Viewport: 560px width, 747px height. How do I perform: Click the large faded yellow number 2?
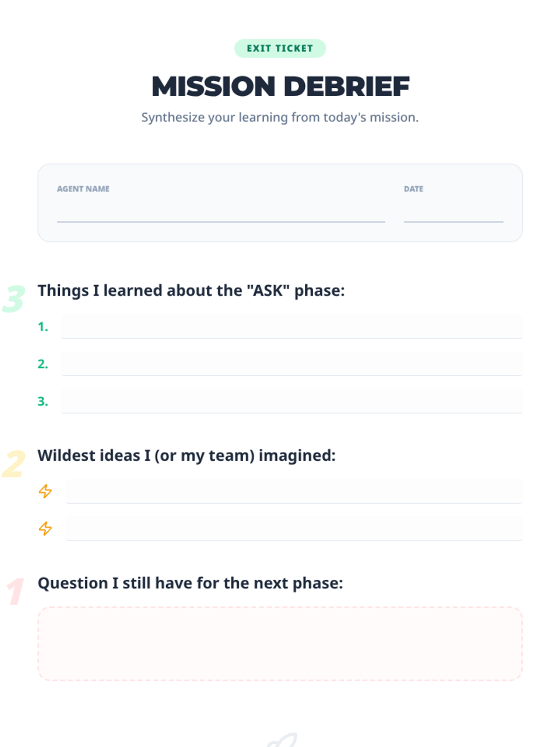click(14, 464)
